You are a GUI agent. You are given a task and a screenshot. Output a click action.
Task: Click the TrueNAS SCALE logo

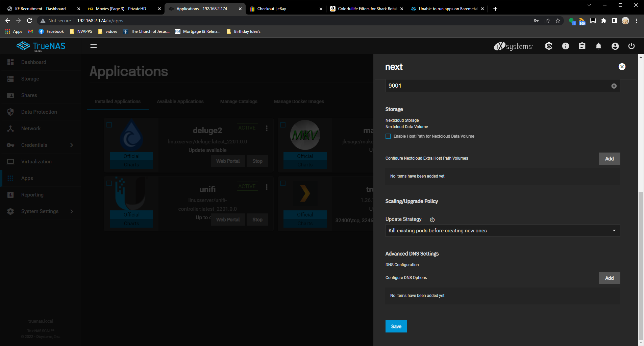tap(41, 46)
